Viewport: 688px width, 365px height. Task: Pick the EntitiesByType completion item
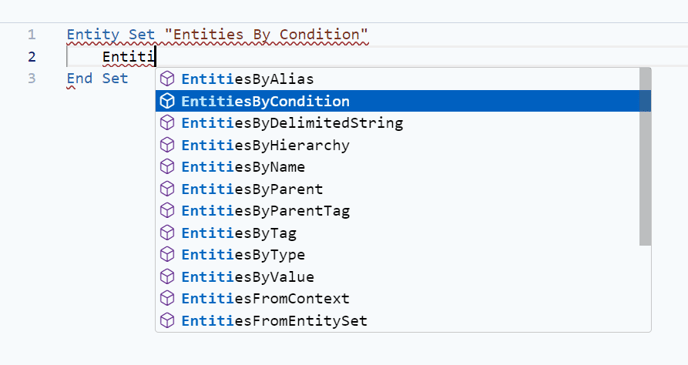coord(398,254)
